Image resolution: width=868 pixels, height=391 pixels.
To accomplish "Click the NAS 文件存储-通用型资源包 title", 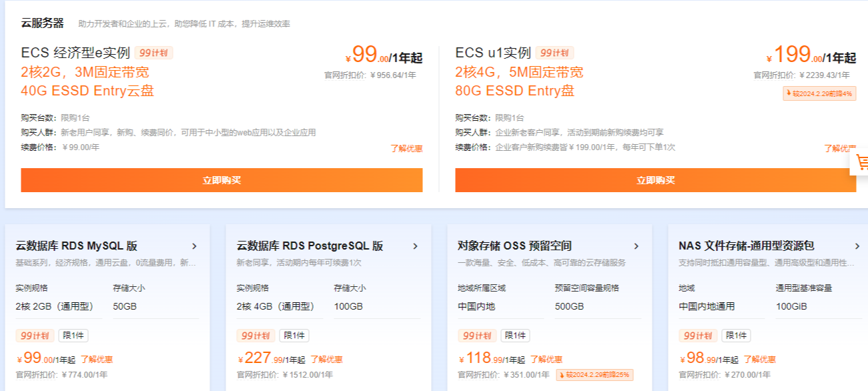I will tap(747, 246).
